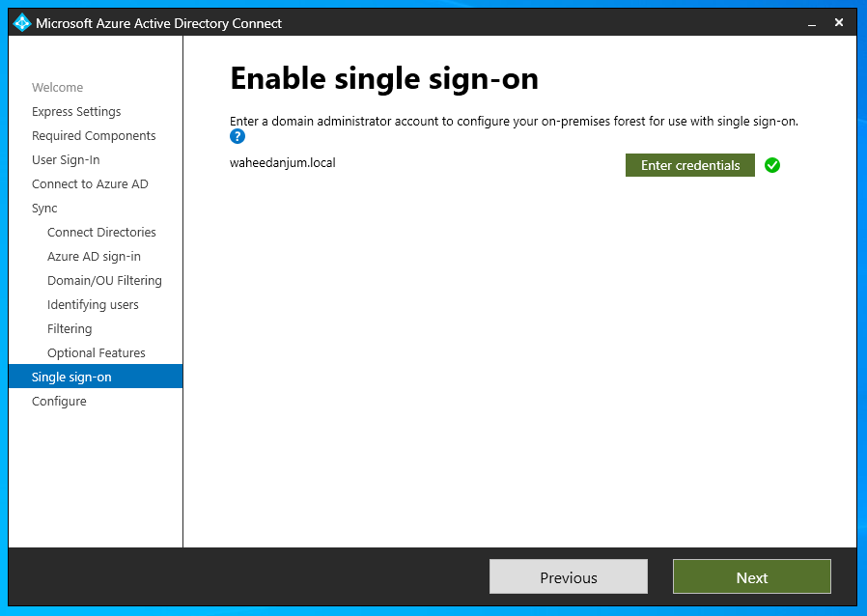Go to the Next wizard page
Image resolution: width=867 pixels, height=616 pixels.
tap(752, 576)
